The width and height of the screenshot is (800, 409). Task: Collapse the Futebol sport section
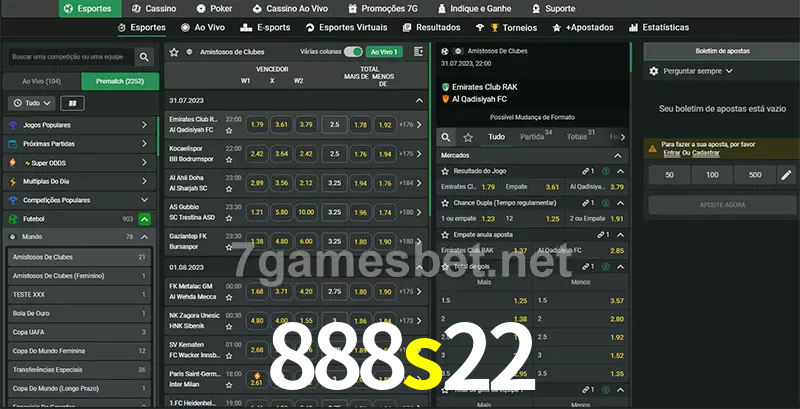pyautogui.click(x=145, y=218)
